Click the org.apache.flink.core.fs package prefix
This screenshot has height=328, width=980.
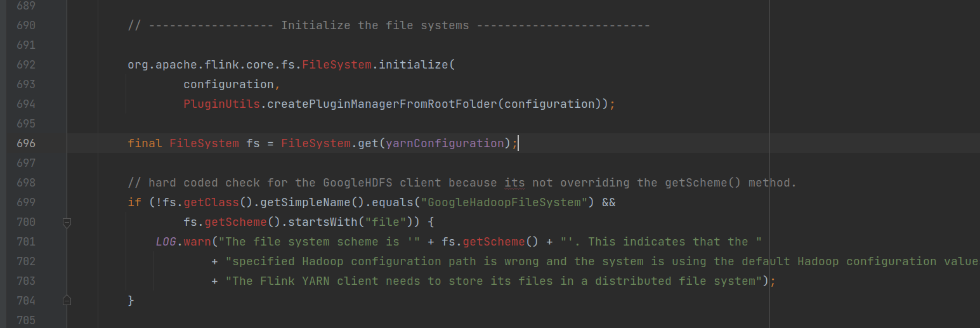point(212,65)
